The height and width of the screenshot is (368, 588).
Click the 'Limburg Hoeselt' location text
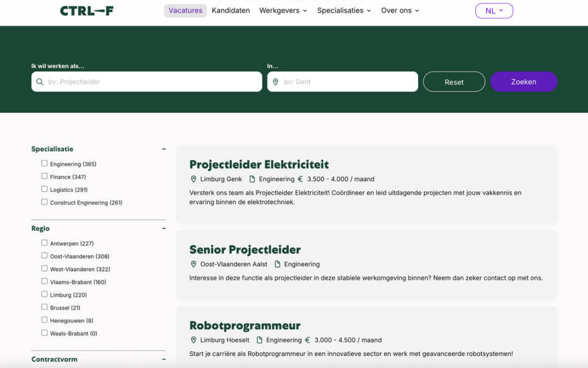coord(225,340)
